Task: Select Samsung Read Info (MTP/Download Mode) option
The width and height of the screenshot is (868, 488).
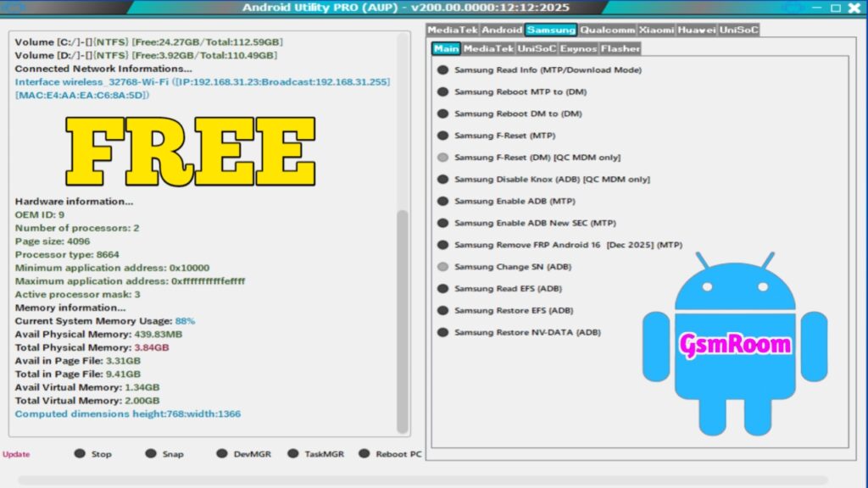Action: [x=443, y=70]
